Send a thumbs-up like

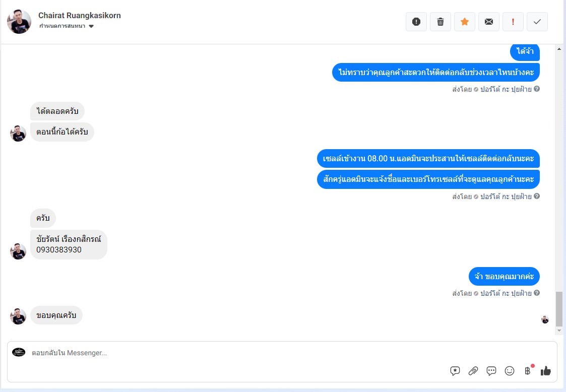545,371
